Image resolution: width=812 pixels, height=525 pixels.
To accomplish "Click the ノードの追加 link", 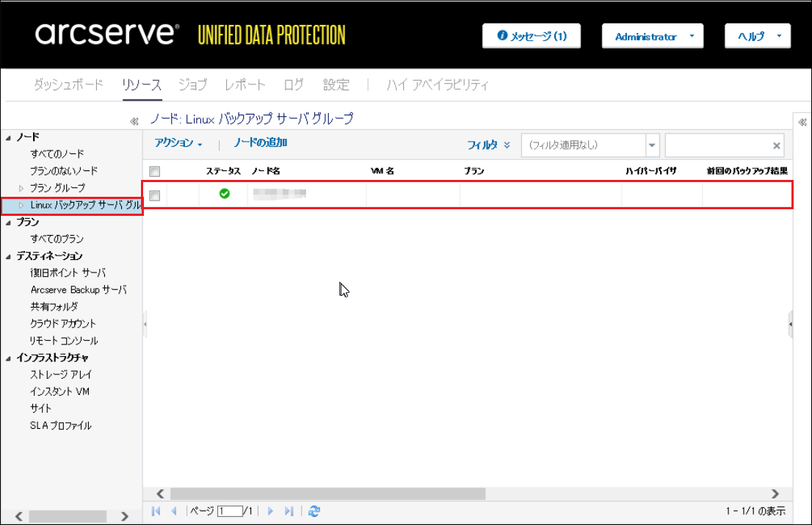I will (x=261, y=142).
